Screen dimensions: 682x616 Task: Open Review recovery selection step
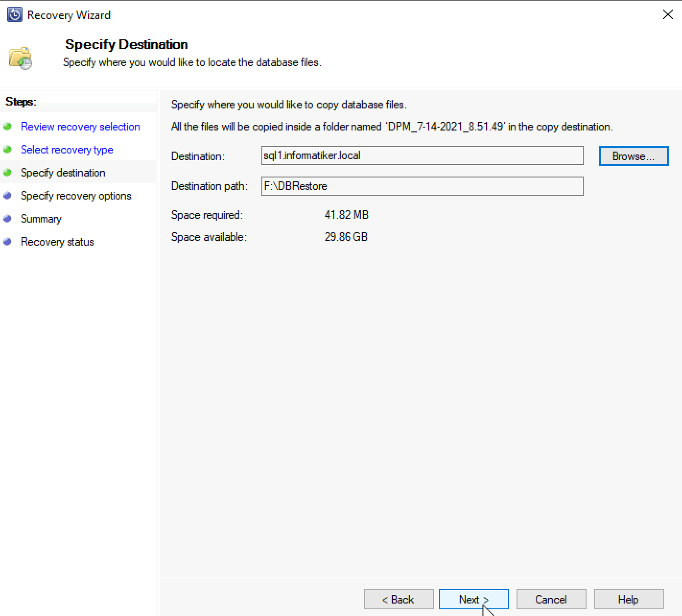tap(80, 127)
